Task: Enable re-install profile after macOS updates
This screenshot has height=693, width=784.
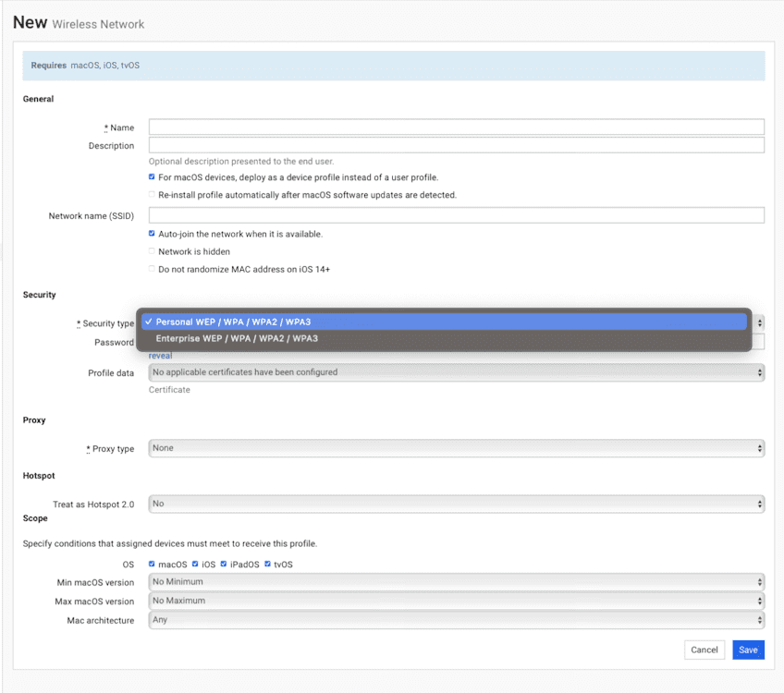Action: 152,194
